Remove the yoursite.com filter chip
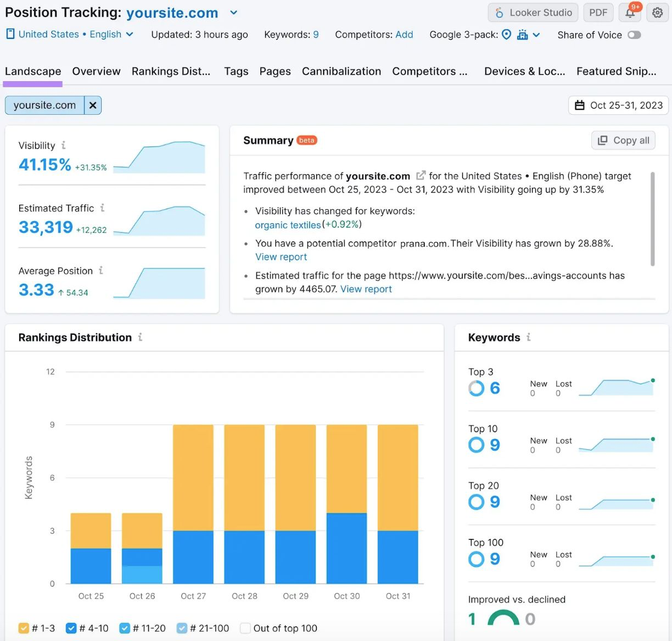The height and width of the screenshot is (641, 672). point(92,105)
